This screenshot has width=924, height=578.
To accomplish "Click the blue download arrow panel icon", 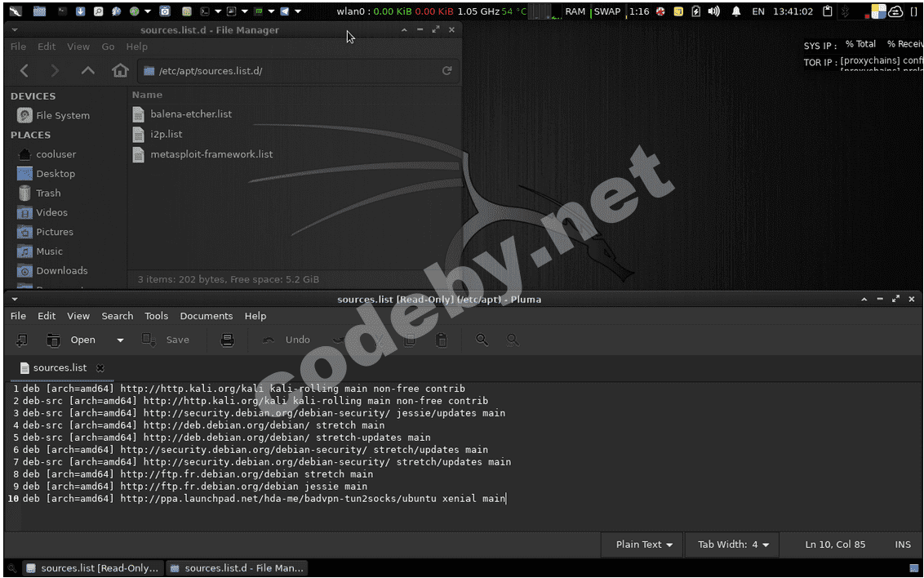I will [80, 11].
